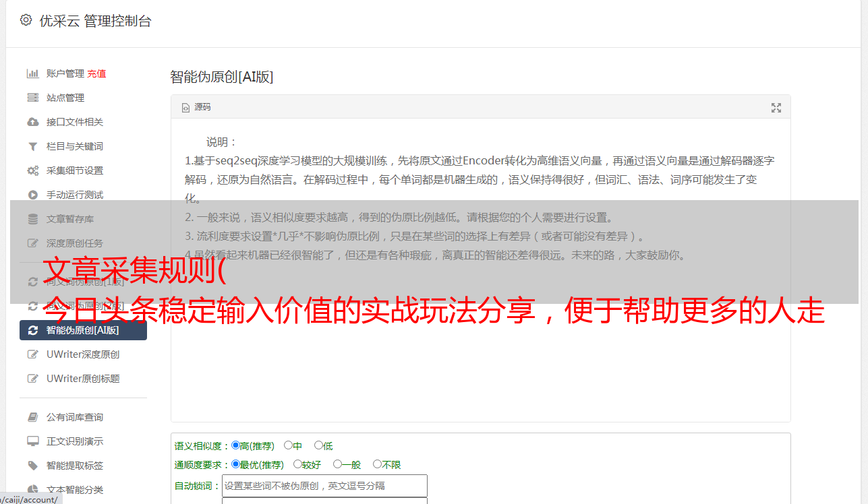Open UWriter原创标题 in the sidebar
868x504 pixels.
(83, 379)
